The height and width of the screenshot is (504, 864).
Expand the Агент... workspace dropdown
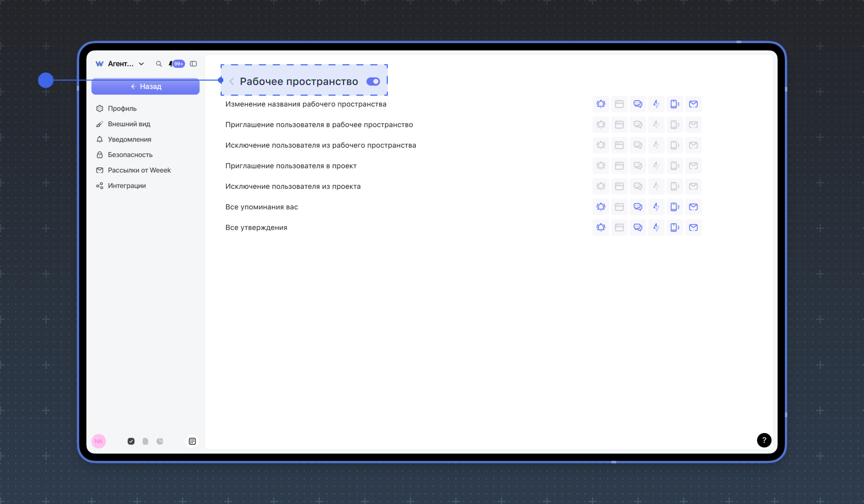[x=141, y=64]
